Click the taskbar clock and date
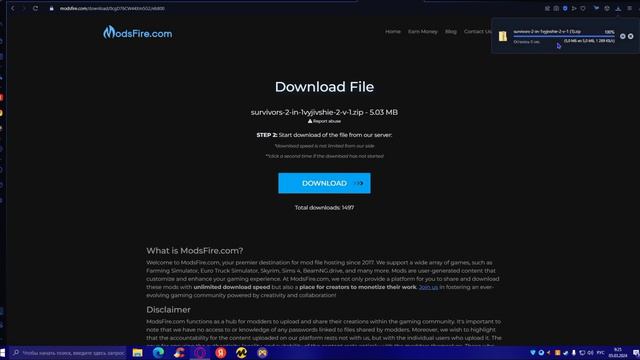This screenshot has height=360, width=640. (618, 353)
